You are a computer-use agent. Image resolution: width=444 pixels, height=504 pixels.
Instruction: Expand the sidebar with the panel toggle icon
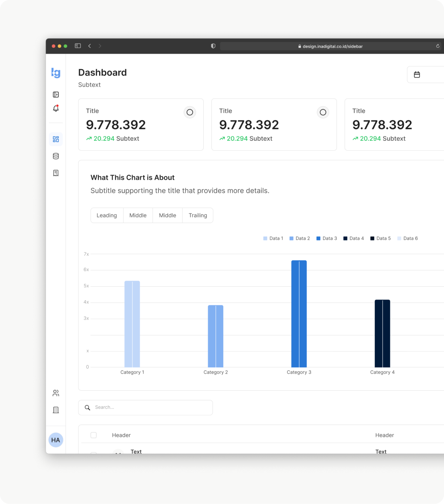56,95
